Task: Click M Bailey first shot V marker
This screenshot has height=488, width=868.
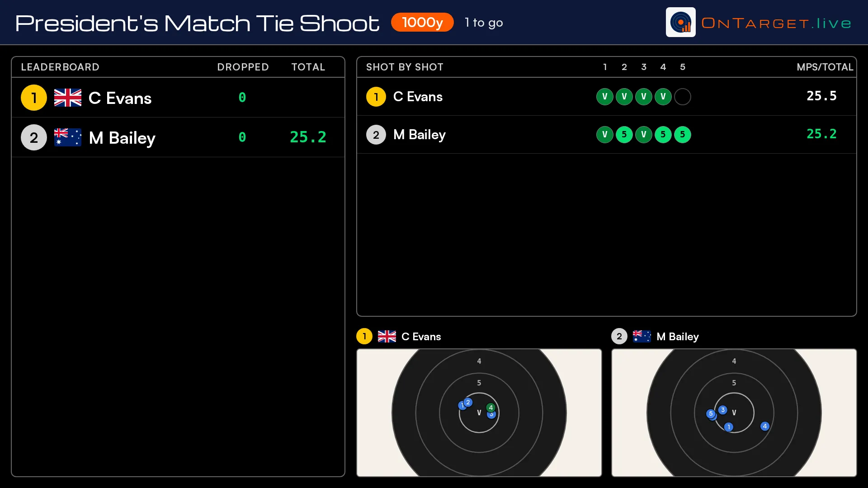Action: click(x=605, y=135)
